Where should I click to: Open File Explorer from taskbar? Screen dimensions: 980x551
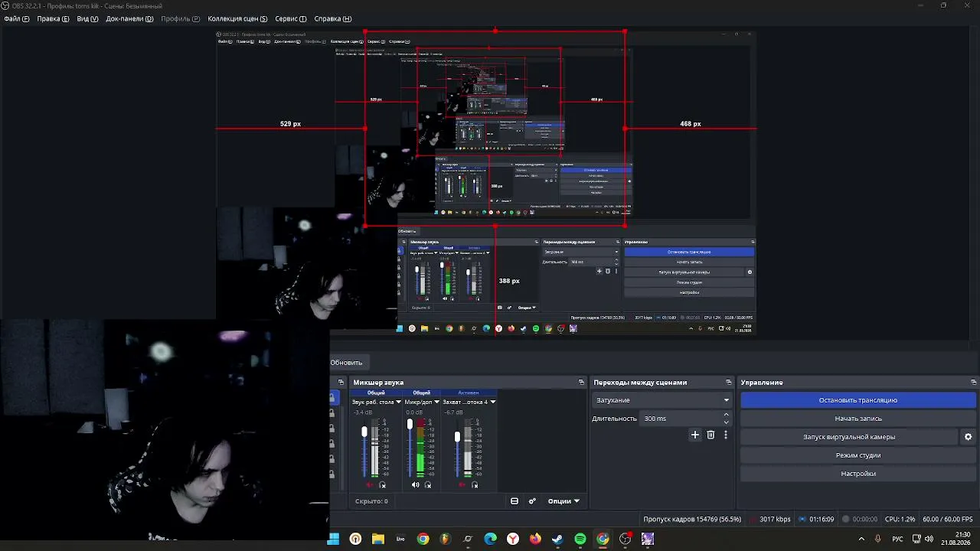click(x=378, y=539)
